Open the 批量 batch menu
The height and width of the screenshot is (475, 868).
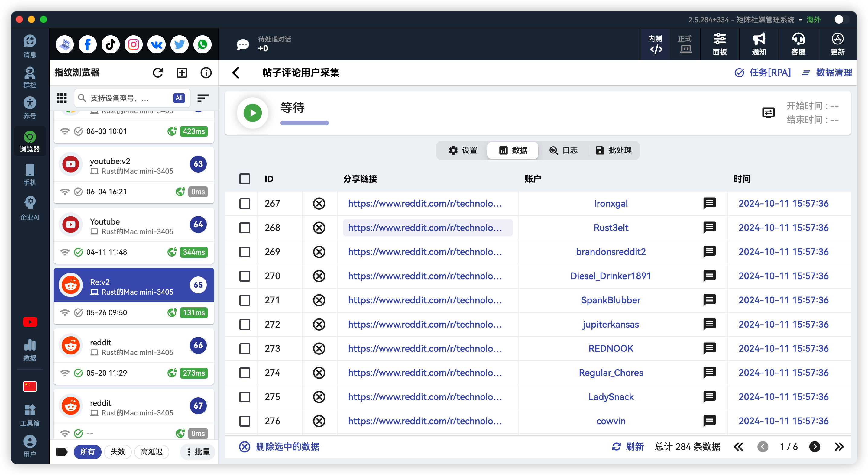pyautogui.click(x=199, y=452)
